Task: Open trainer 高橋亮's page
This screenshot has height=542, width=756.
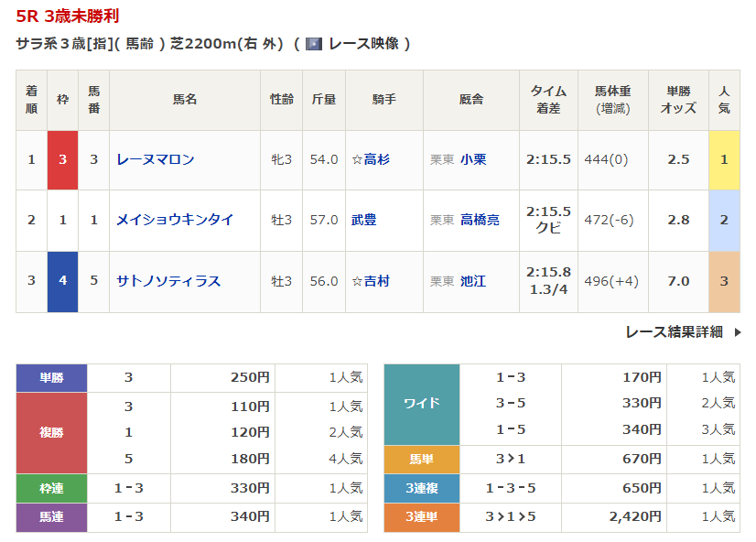Action: (x=480, y=220)
